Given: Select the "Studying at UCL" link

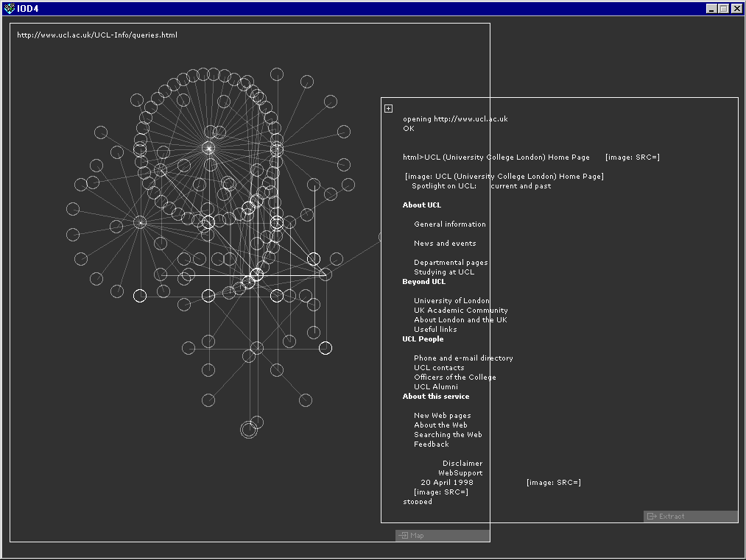Looking at the screenshot, I should point(446,272).
